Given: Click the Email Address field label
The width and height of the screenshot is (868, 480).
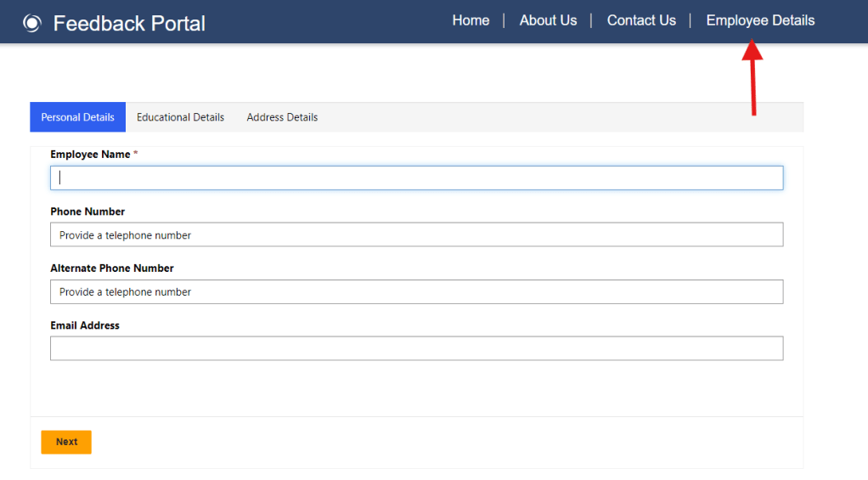Looking at the screenshot, I should click(x=85, y=325).
